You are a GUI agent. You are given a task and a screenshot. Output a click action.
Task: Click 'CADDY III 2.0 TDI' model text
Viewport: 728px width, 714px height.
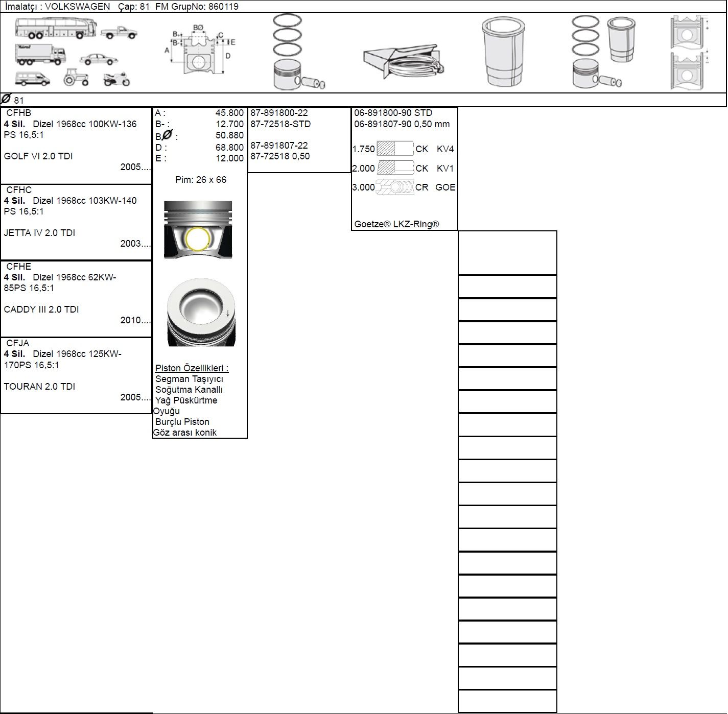[x=41, y=310]
